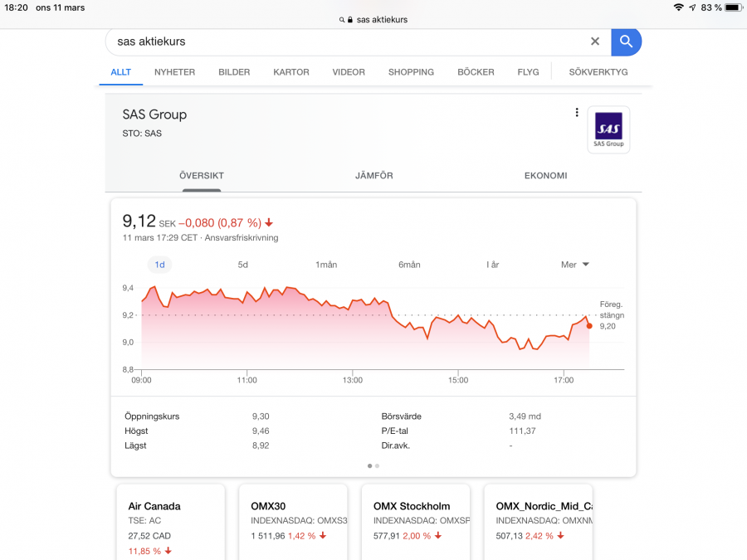
Task: Open the OMX Stockholm index card
Action: [416, 521]
